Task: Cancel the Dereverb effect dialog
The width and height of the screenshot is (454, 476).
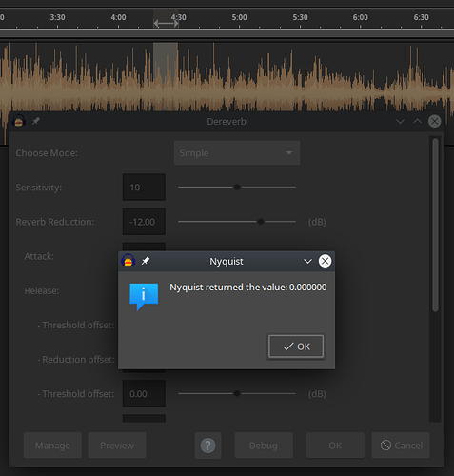Action: [x=401, y=446]
